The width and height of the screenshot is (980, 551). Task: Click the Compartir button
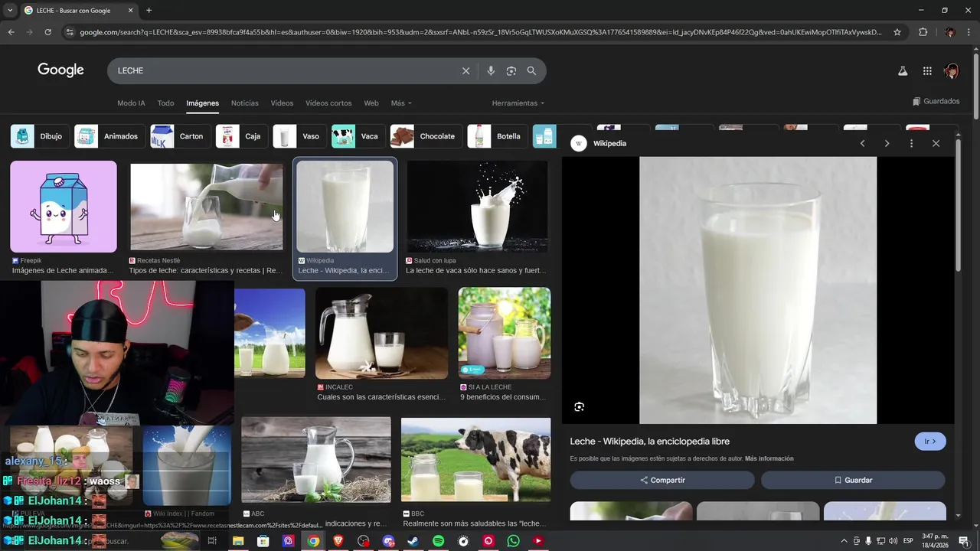[662, 480]
